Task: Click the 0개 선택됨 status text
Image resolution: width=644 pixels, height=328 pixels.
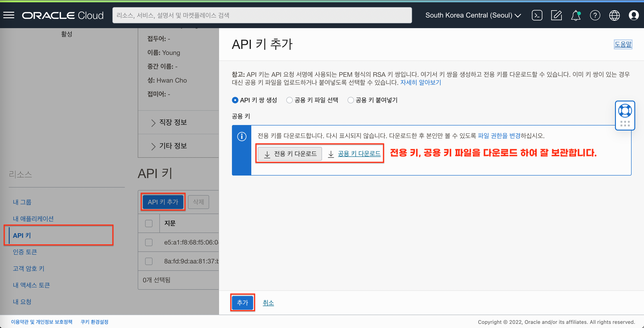Action: 156,280
